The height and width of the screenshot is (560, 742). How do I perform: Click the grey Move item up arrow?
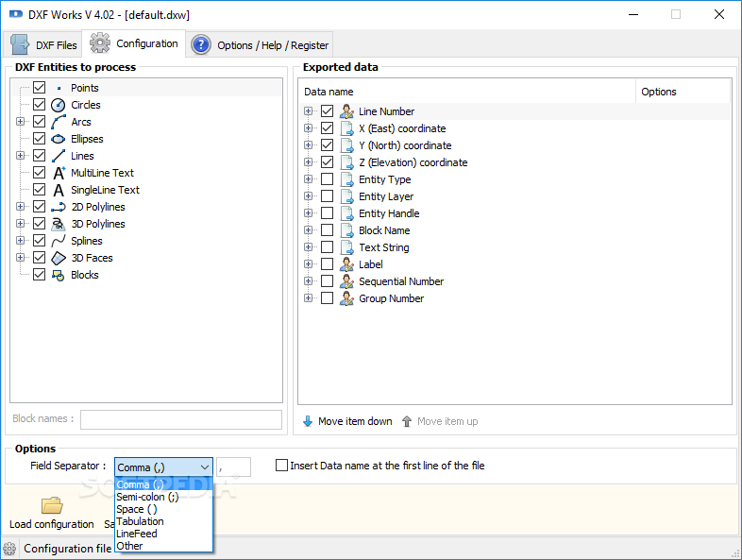point(407,421)
